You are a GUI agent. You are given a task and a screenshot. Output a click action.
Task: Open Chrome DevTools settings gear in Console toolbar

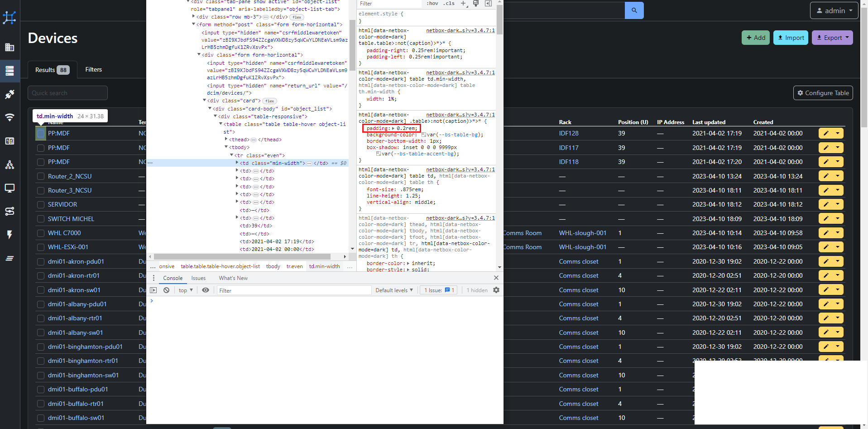496,290
